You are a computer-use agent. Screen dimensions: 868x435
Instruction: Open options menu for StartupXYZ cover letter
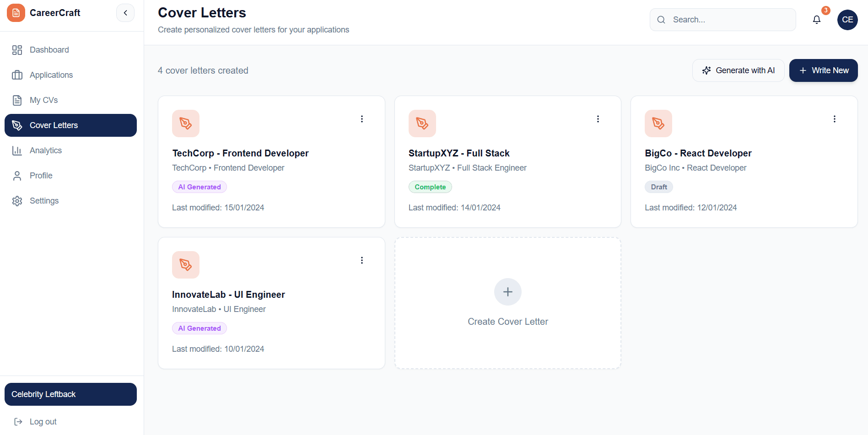pos(598,119)
